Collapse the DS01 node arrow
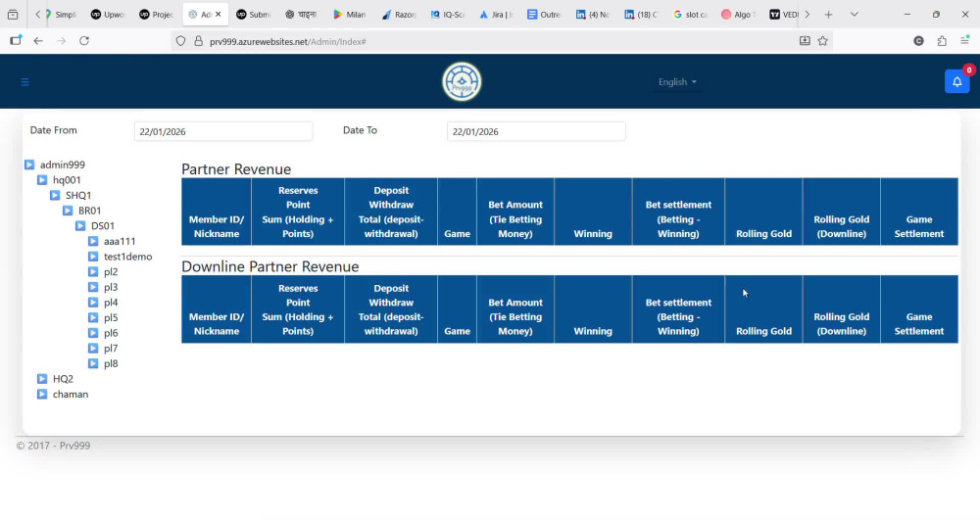This screenshot has height=520, width=980. click(80, 226)
